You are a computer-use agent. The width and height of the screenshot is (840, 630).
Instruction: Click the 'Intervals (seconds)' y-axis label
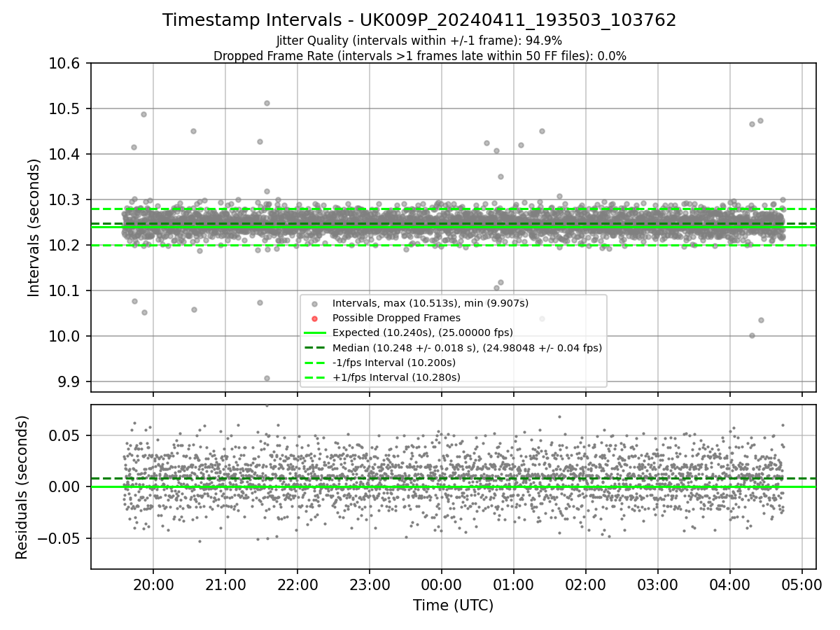(34, 227)
